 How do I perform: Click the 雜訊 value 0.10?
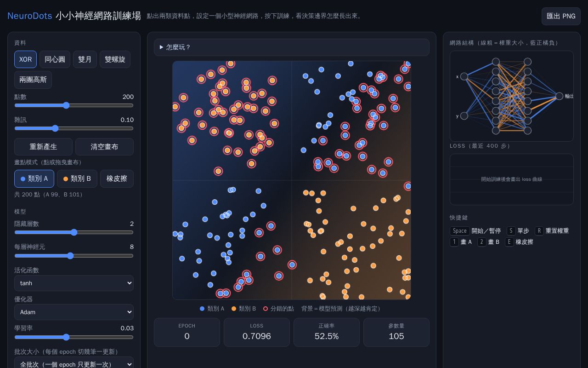tap(127, 120)
